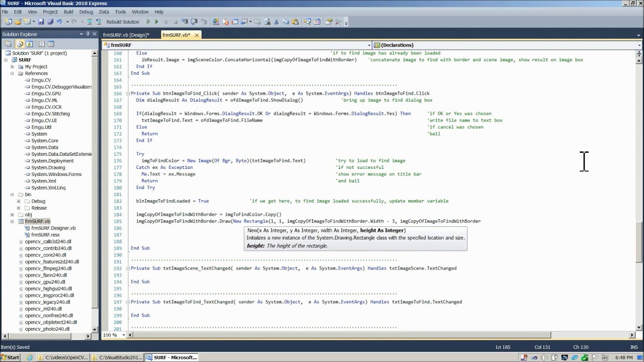The image size is (644, 362).
Task: Collapse the References folder node
Action: (12, 73)
